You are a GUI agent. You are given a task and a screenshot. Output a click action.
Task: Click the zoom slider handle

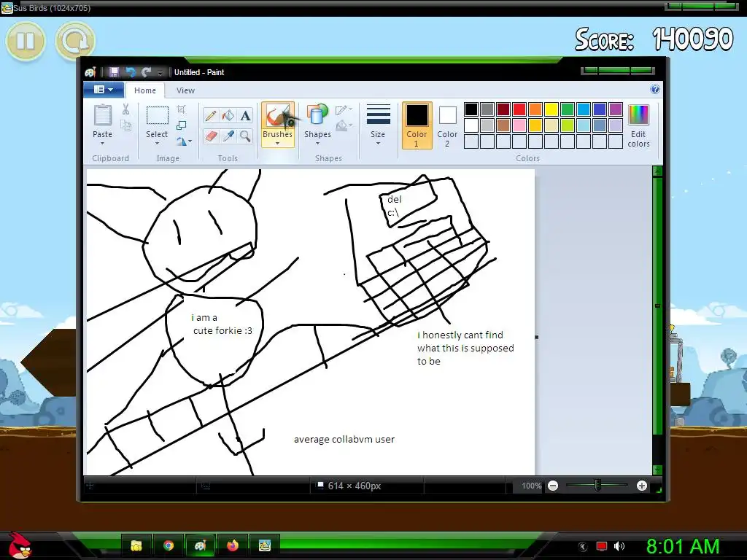click(597, 486)
